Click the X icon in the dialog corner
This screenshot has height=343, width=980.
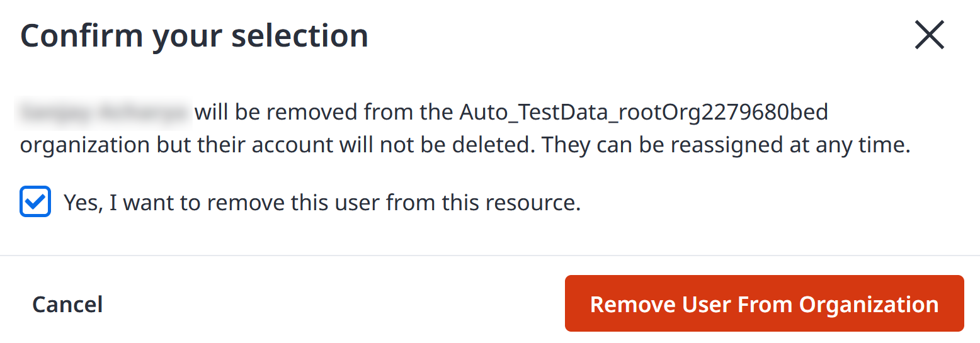pyautogui.click(x=930, y=35)
